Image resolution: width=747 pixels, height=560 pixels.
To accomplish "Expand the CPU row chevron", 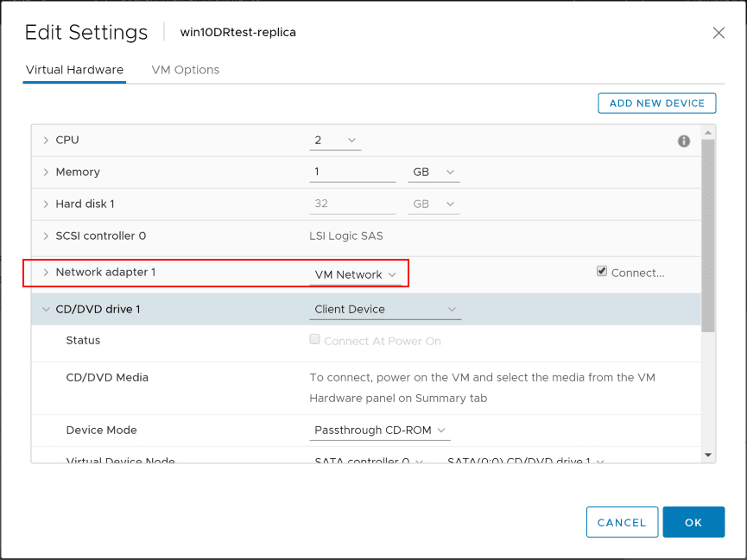I will tap(46, 140).
